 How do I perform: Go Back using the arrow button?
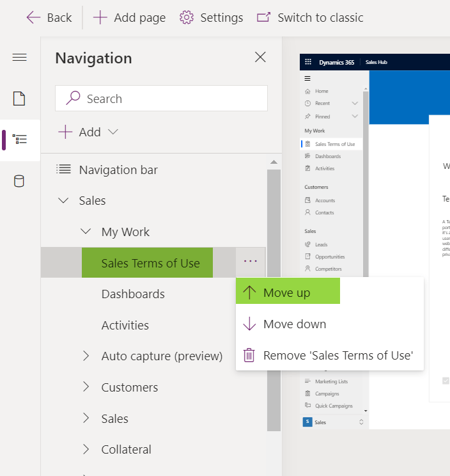[x=49, y=17]
